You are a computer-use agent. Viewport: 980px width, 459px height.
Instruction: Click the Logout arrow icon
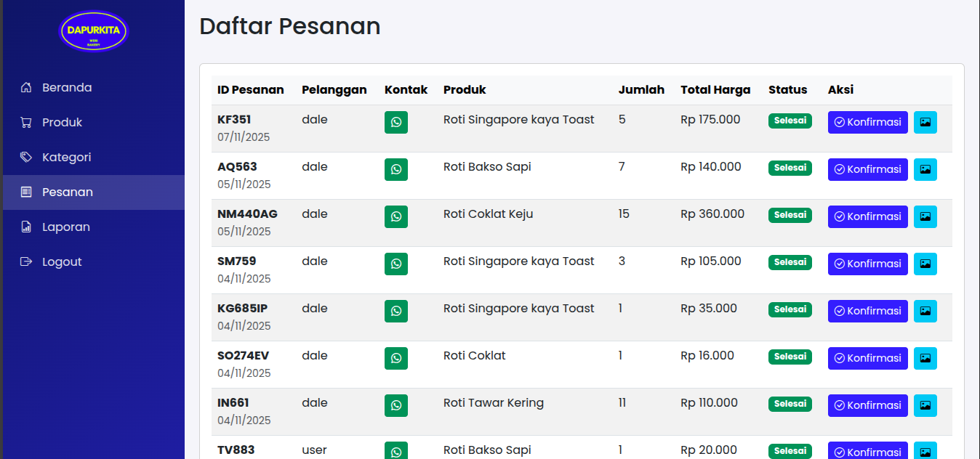(26, 262)
